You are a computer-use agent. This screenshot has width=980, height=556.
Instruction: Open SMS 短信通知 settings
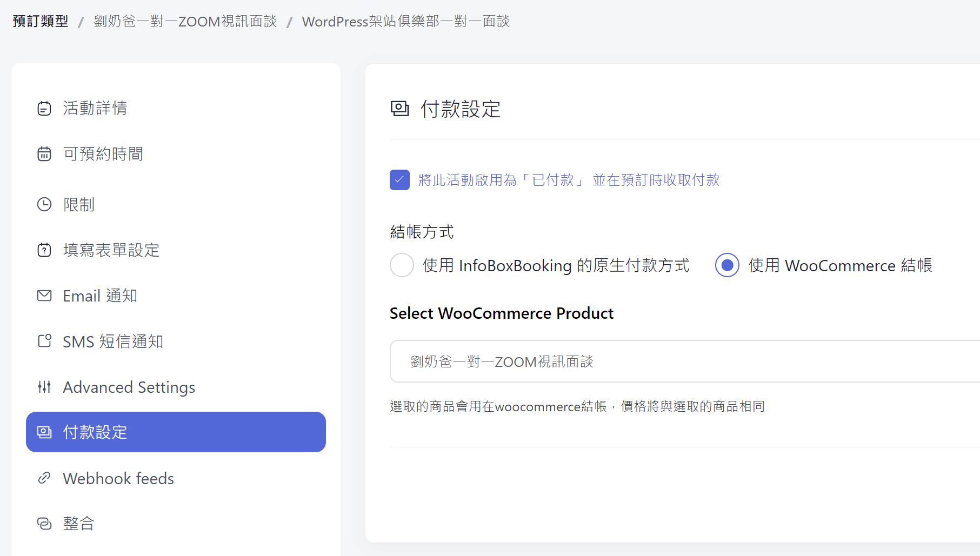(x=176, y=341)
